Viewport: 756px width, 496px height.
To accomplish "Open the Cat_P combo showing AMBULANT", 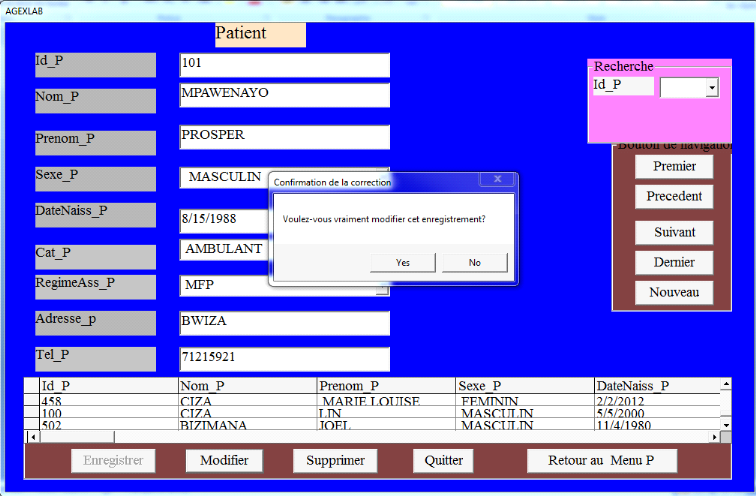I will tap(224, 250).
